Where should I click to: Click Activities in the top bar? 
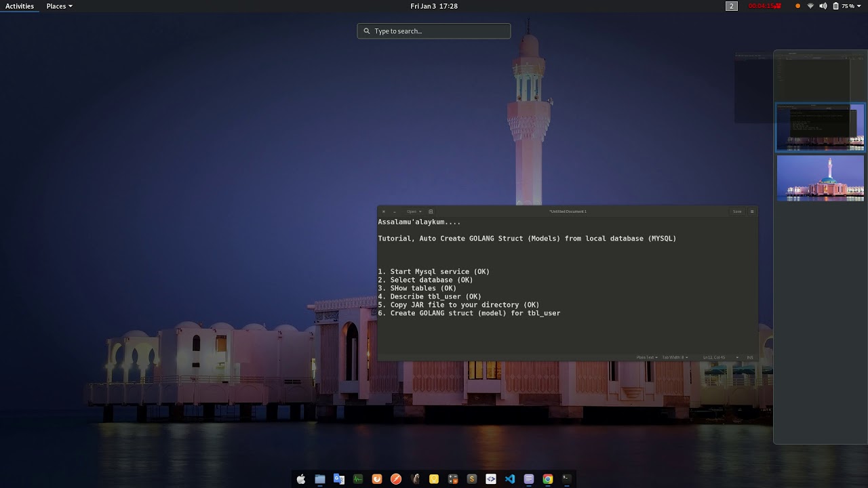20,6
